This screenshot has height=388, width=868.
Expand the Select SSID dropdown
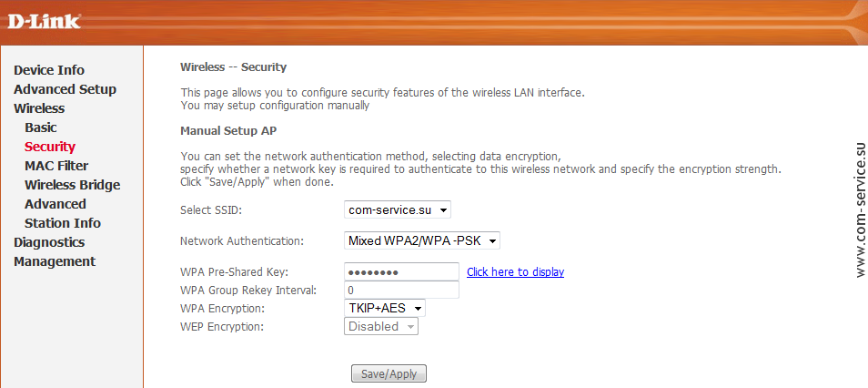(398, 210)
